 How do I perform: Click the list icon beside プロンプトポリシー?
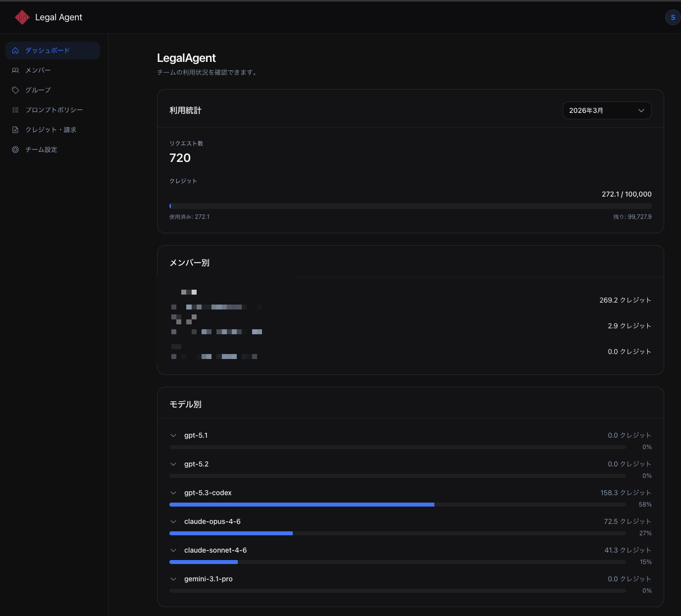click(x=15, y=110)
